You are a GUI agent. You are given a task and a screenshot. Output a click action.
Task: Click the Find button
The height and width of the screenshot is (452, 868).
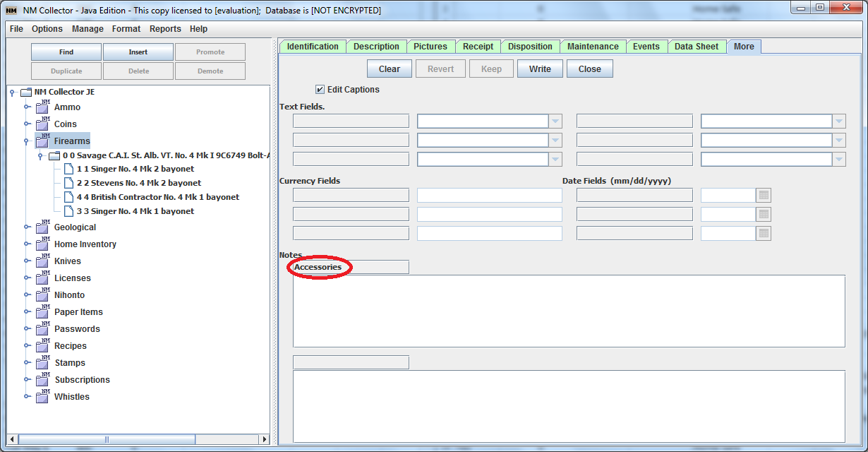[66, 52]
